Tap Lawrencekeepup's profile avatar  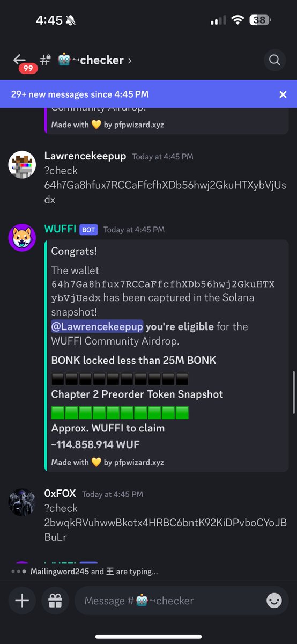point(22,165)
